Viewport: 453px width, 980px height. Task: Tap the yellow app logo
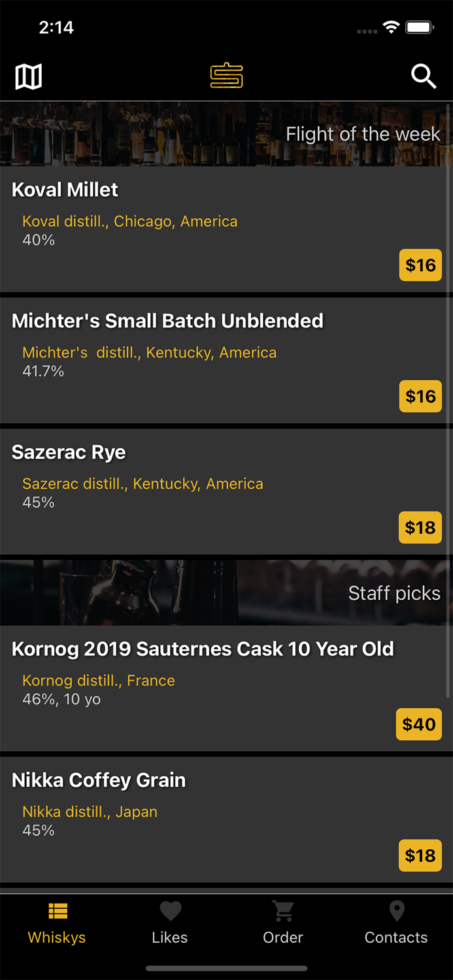coord(226,76)
